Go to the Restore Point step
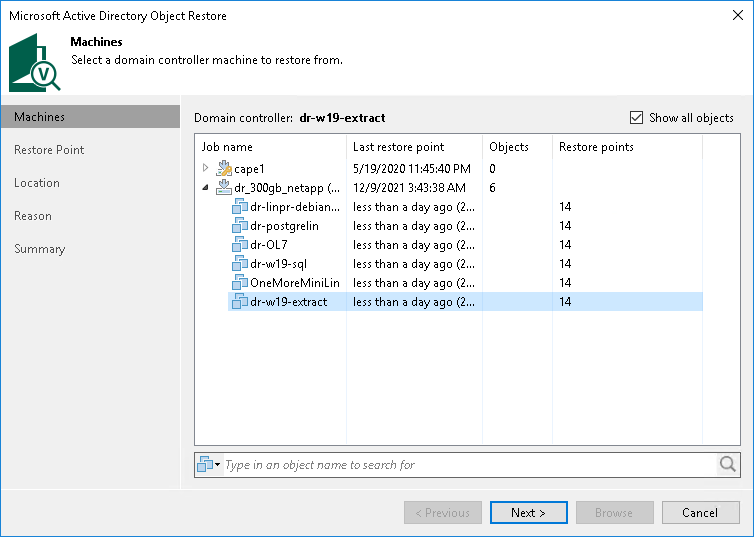 click(x=49, y=150)
